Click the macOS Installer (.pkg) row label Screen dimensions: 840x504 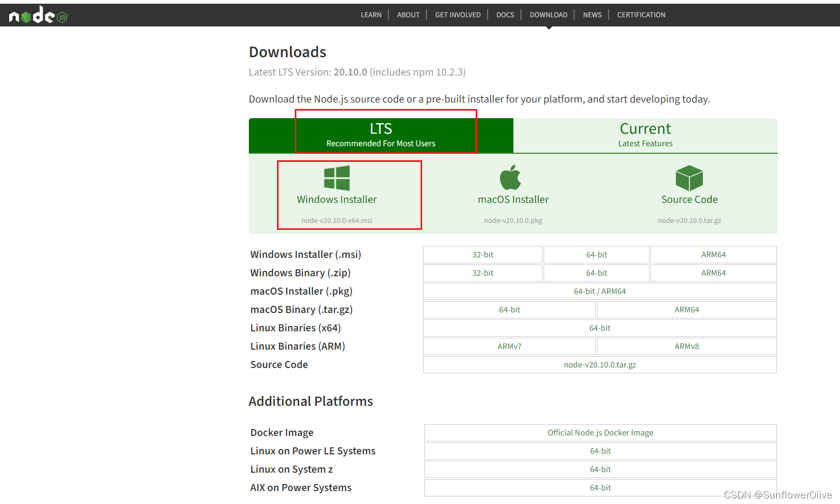coord(301,291)
